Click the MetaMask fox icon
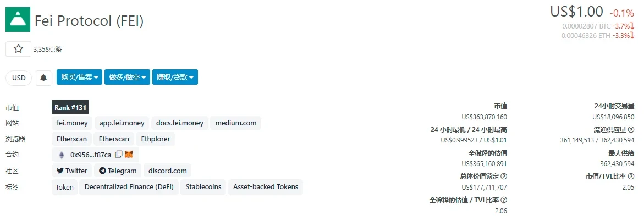The height and width of the screenshot is (220, 644). point(129,155)
